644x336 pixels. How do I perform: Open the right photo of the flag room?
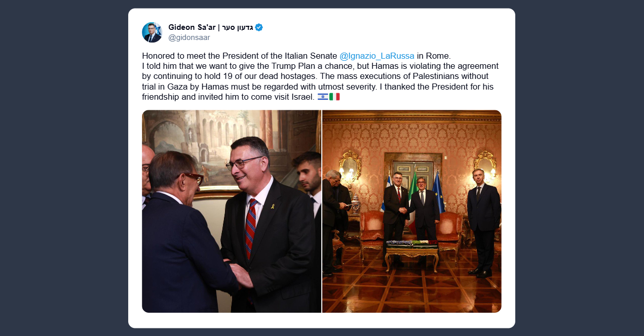coord(412,211)
